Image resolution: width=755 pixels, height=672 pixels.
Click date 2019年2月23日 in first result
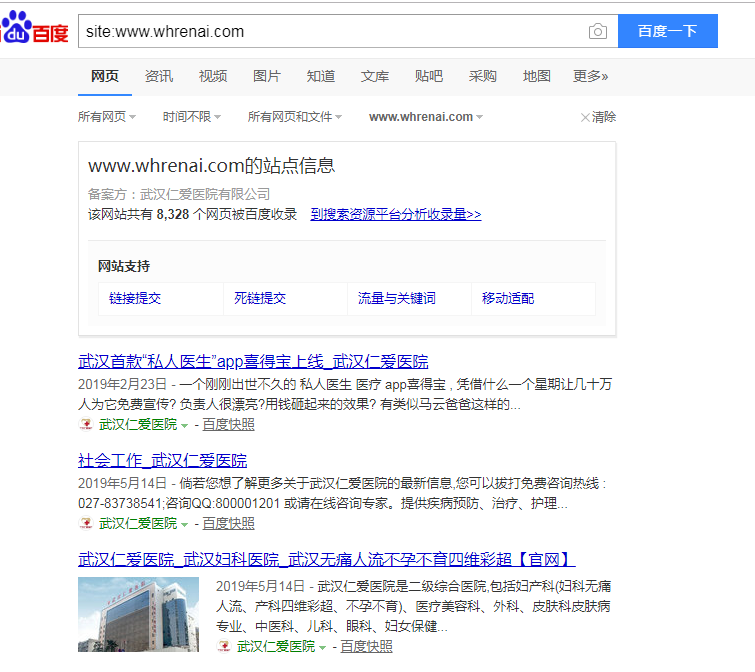(122, 384)
